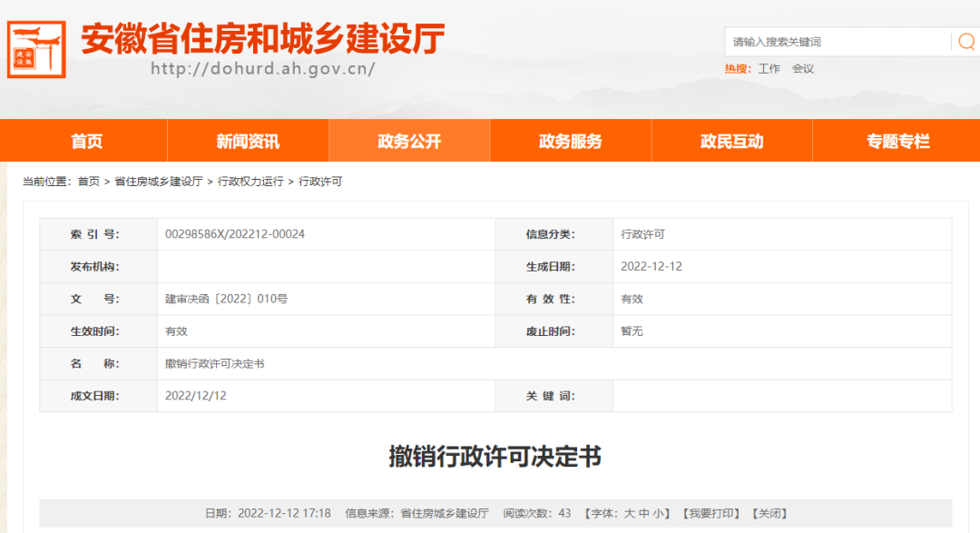The height and width of the screenshot is (533, 980).
Task: Click 关闭 to close the page
Action: tap(769, 514)
